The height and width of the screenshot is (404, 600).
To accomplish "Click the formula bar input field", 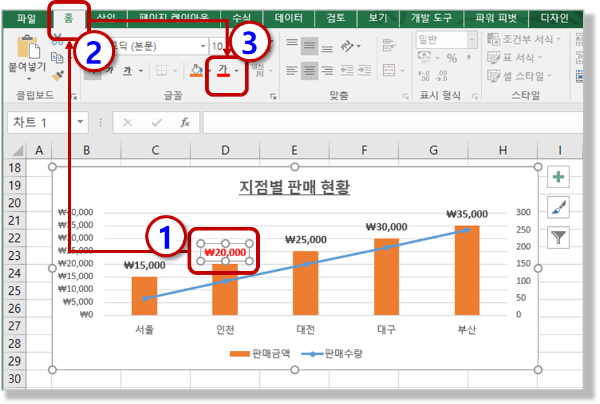I will pyautogui.click(x=393, y=122).
